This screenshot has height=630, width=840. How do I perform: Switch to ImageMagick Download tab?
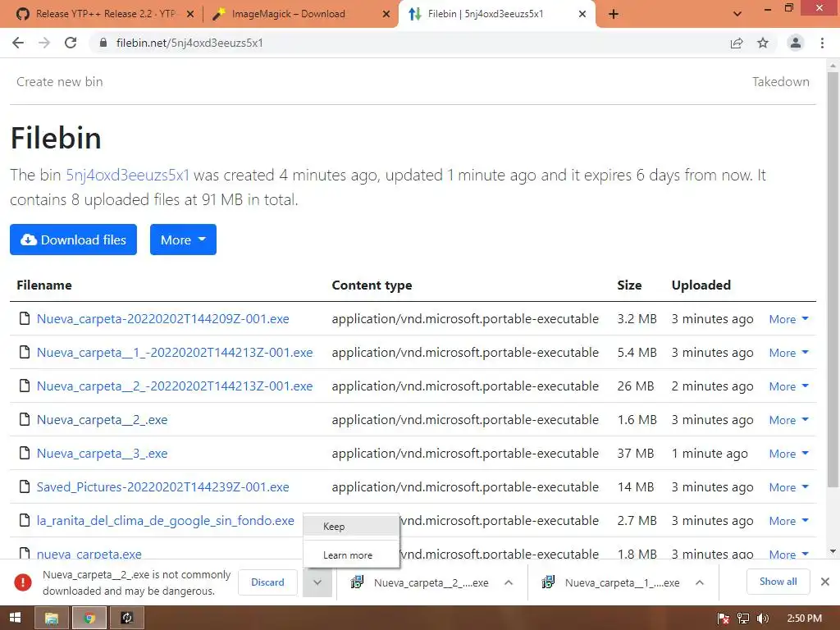288,14
